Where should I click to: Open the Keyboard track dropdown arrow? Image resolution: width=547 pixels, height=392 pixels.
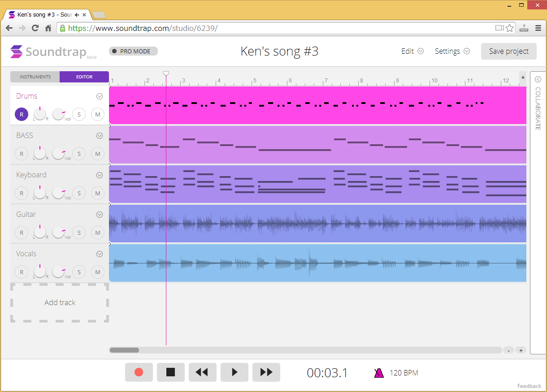(x=100, y=175)
